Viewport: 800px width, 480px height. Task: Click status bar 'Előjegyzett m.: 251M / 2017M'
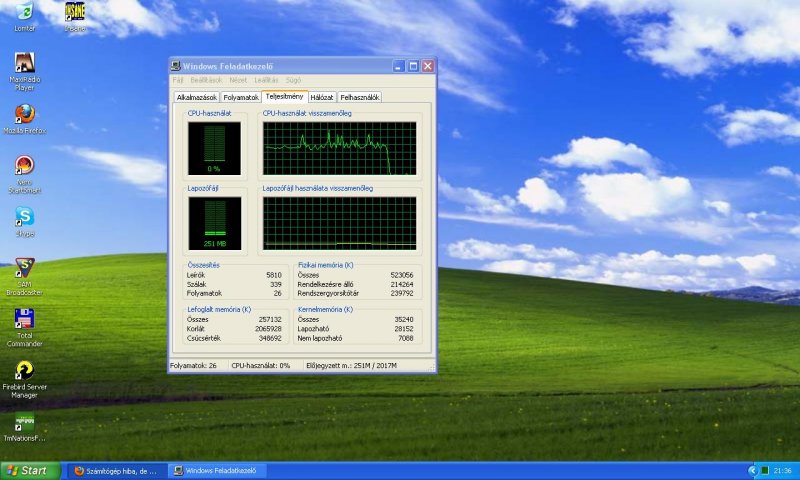pyautogui.click(x=351, y=365)
